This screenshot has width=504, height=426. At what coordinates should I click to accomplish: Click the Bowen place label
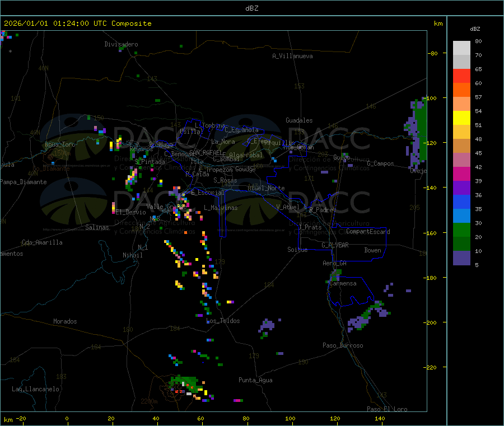373,250
